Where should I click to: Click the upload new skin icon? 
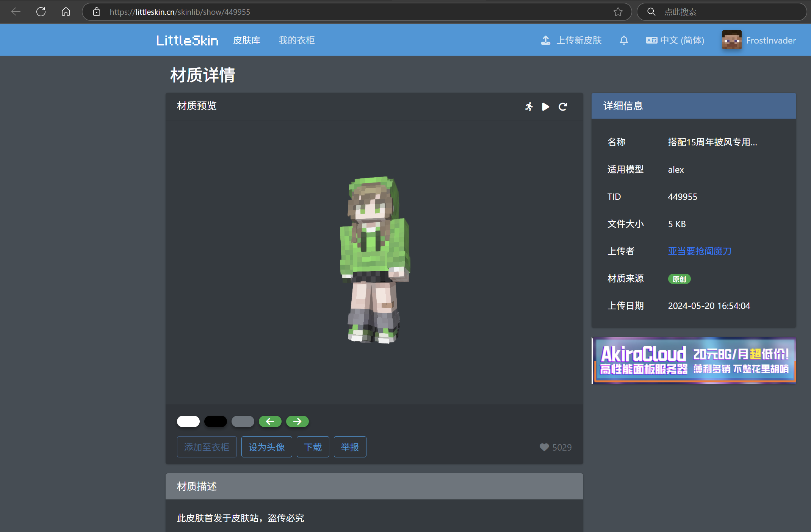(x=545, y=40)
